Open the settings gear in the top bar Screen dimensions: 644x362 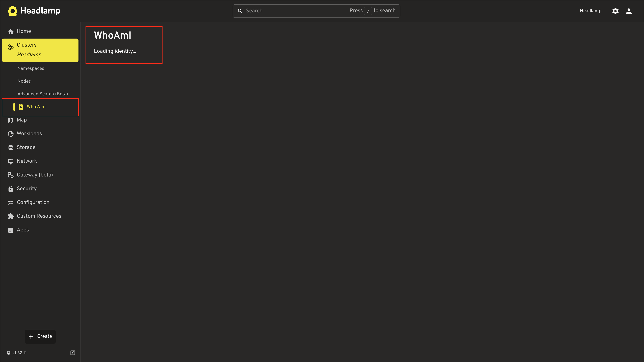coord(615,11)
